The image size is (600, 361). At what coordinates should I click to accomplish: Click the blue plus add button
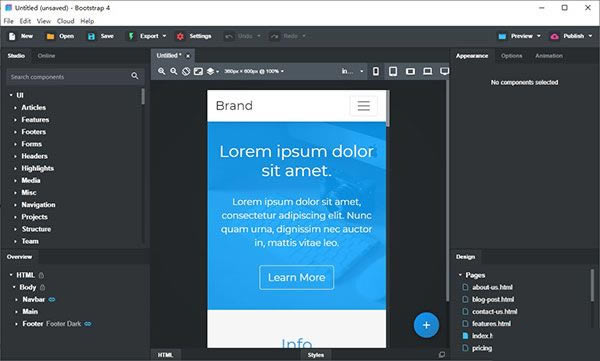(x=426, y=325)
